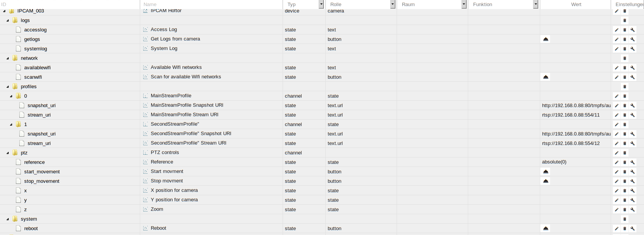Open wrench settings for X position for camera
This screenshot has height=235, width=644.
pyautogui.click(x=633, y=191)
